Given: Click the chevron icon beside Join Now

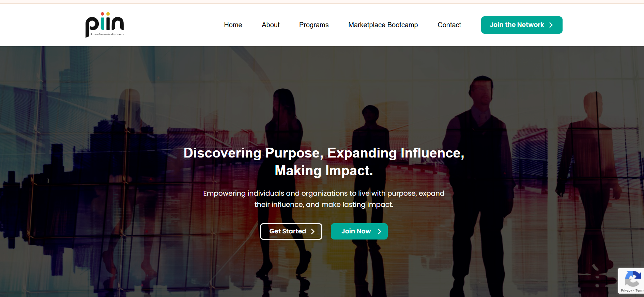Looking at the screenshot, I should (379, 231).
